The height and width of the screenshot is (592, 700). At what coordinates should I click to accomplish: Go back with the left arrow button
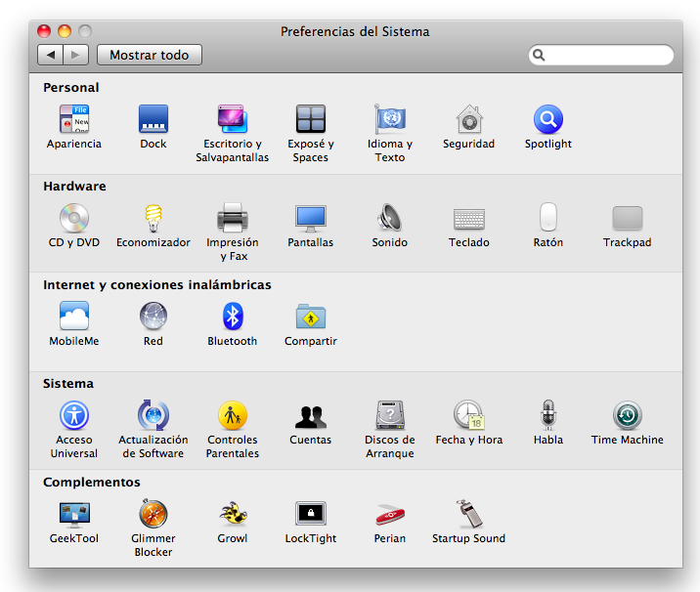(x=50, y=55)
